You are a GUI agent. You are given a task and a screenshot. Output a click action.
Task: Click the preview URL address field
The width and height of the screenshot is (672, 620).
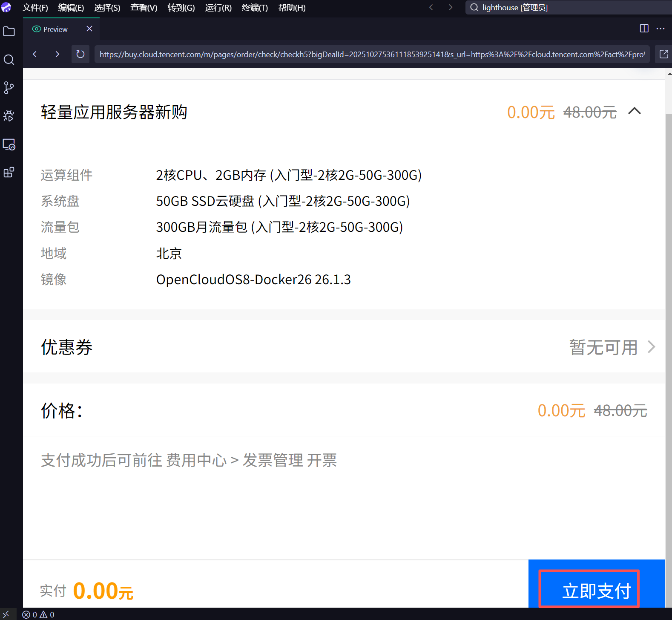point(371,54)
